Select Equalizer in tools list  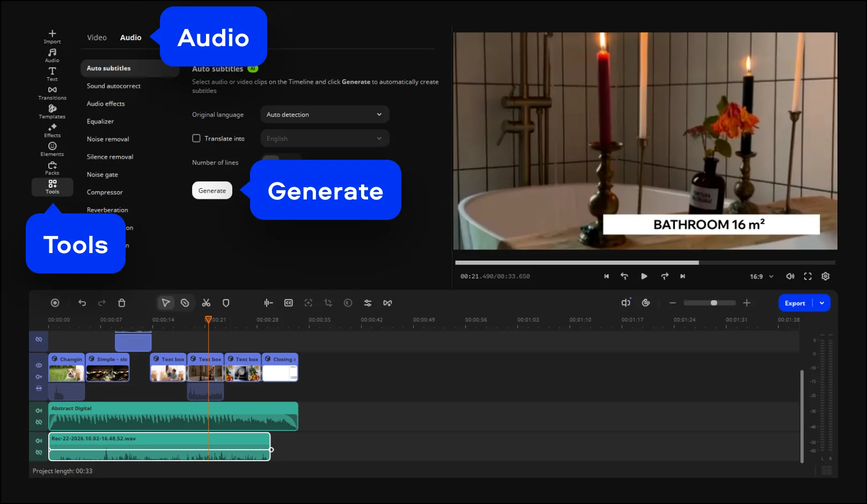pyautogui.click(x=100, y=121)
